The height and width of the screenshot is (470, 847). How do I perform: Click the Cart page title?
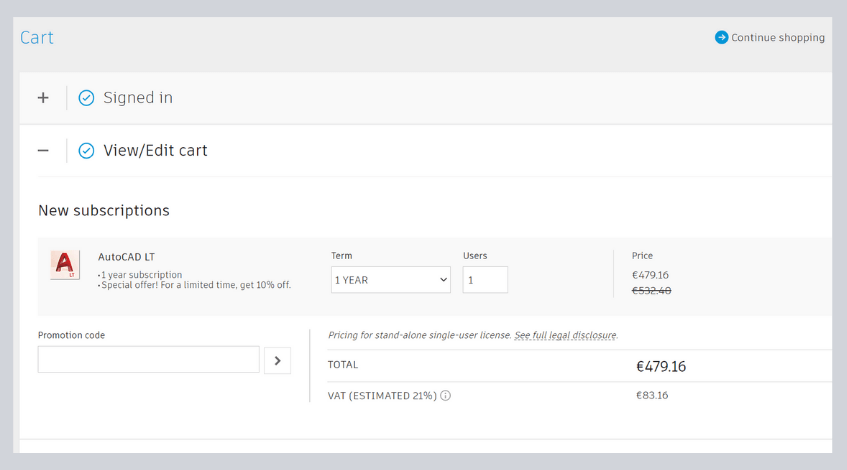click(37, 38)
